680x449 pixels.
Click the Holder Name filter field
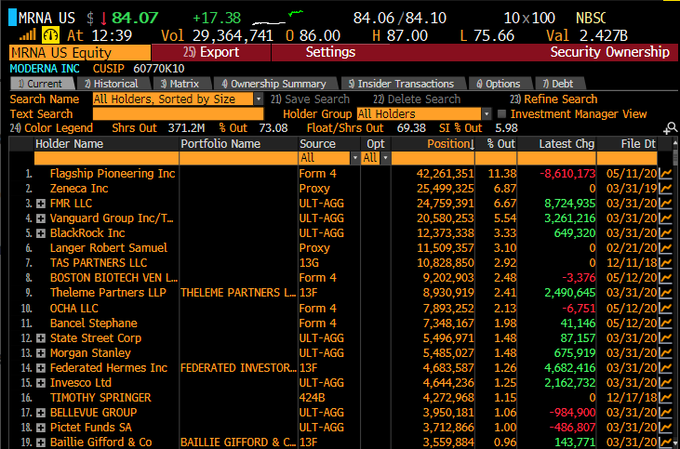[x=107, y=158]
